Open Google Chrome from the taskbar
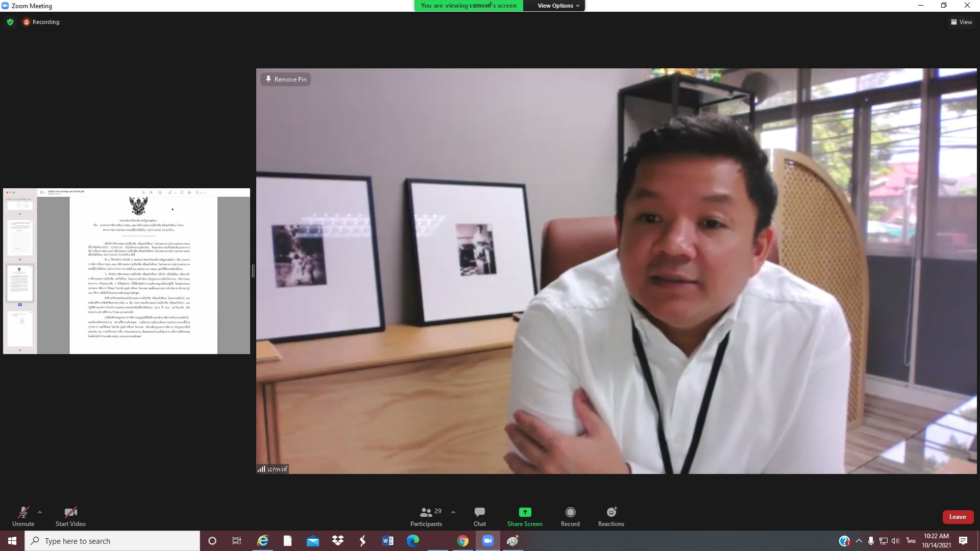Screen dimensions: 980x551 [462, 541]
